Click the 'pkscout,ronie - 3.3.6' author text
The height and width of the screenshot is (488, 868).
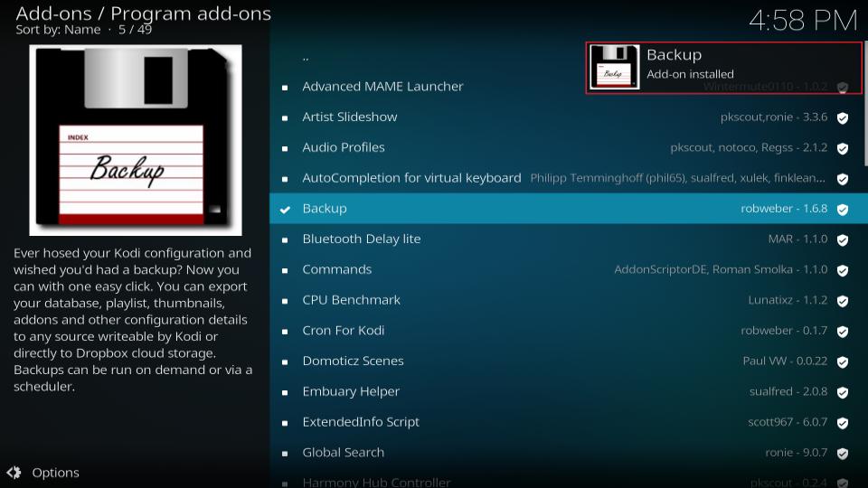pyautogui.click(x=774, y=117)
